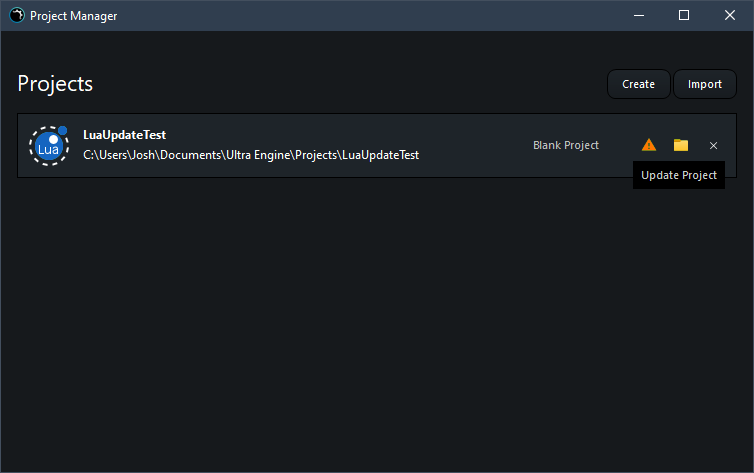Minimize the Project Manager window

638,15
